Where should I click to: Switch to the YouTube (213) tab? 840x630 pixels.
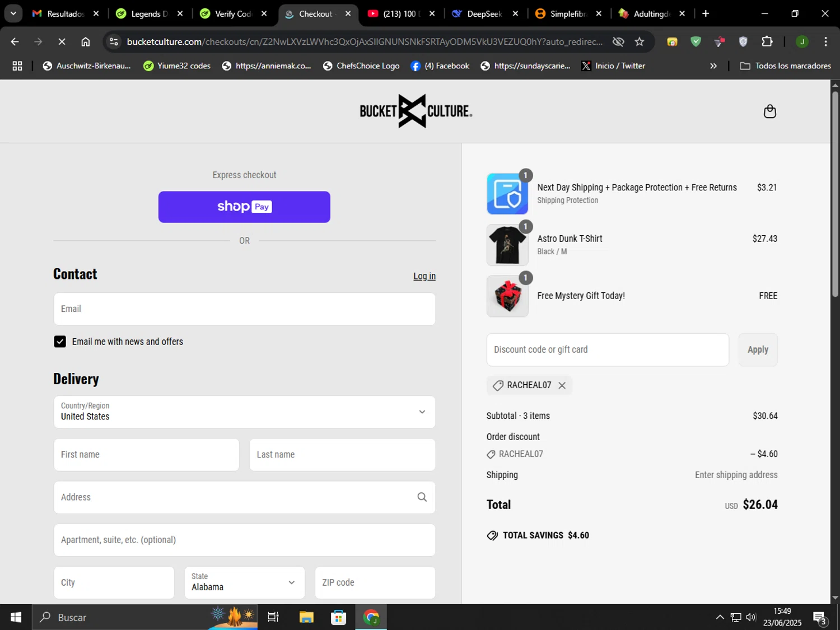point(401,13)
